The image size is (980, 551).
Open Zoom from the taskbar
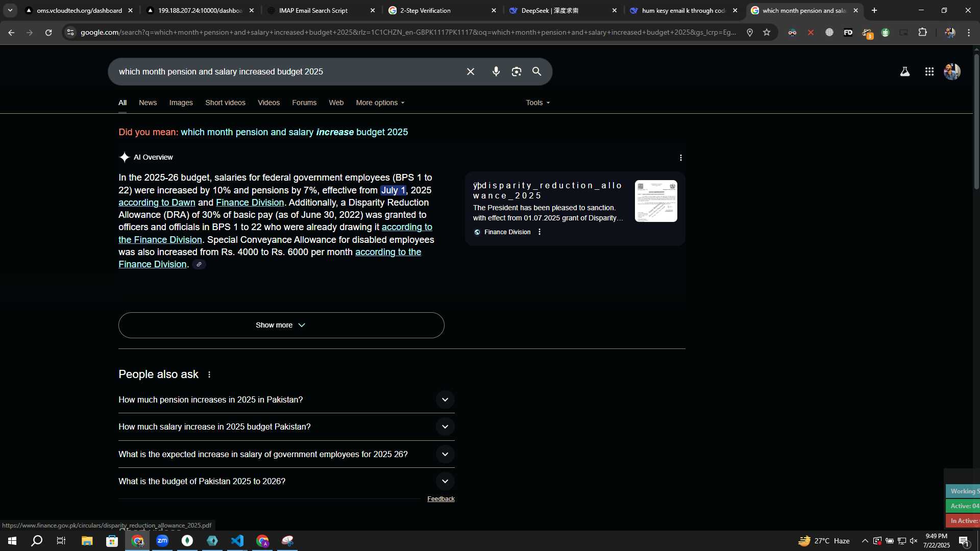point(162,541)
